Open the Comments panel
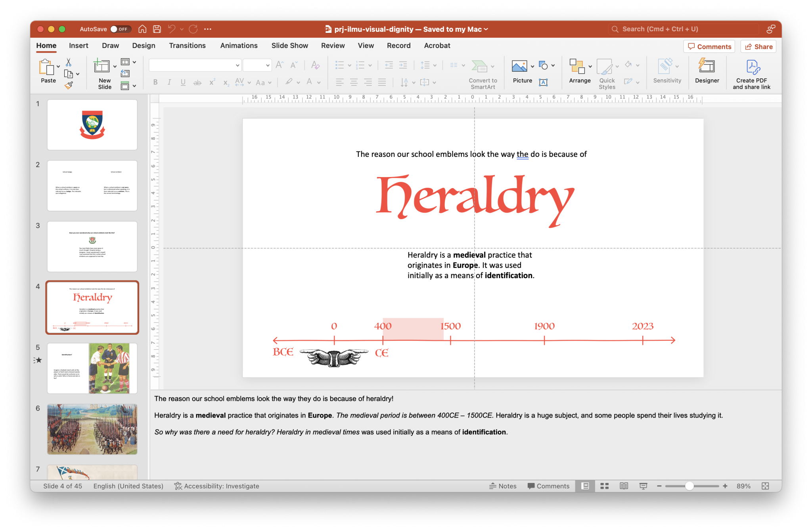The image size is (812, 532). point(709,46)
